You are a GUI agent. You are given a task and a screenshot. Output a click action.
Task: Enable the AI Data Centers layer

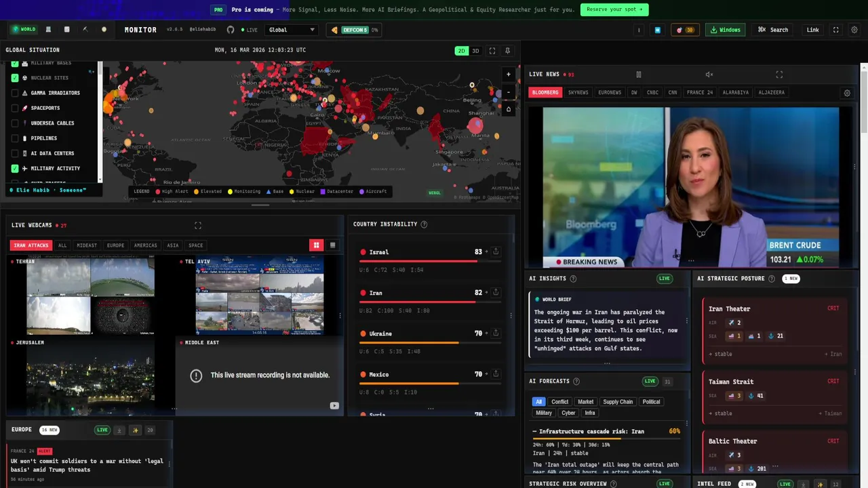(x=15, y=153)
